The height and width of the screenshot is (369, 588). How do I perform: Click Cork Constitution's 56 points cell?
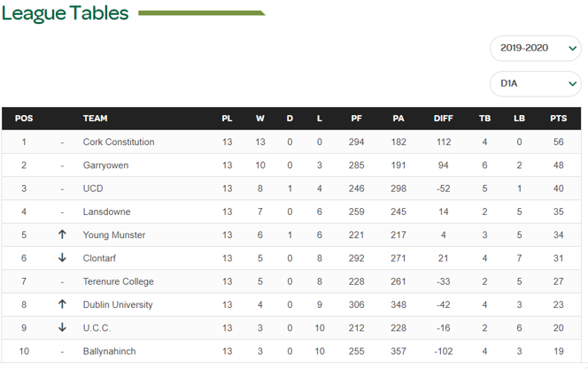558,142
